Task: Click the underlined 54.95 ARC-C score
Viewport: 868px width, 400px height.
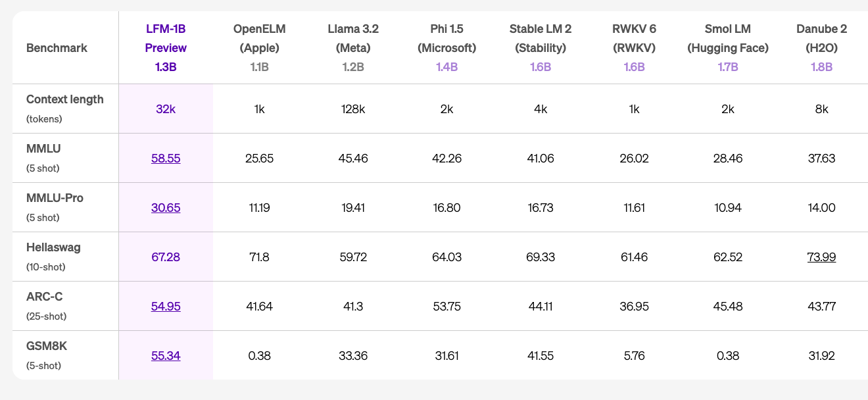Action: pyautogui.click(x=166, y=307)
